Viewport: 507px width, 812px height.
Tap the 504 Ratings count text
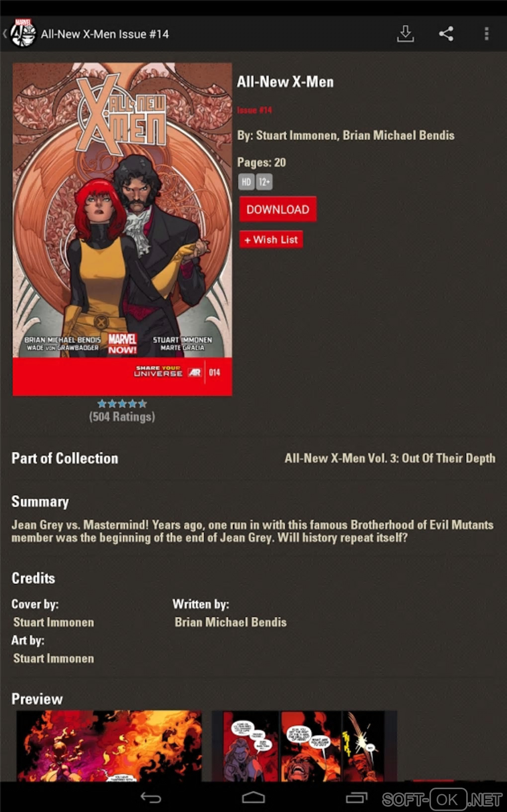(x=122, y=417)
